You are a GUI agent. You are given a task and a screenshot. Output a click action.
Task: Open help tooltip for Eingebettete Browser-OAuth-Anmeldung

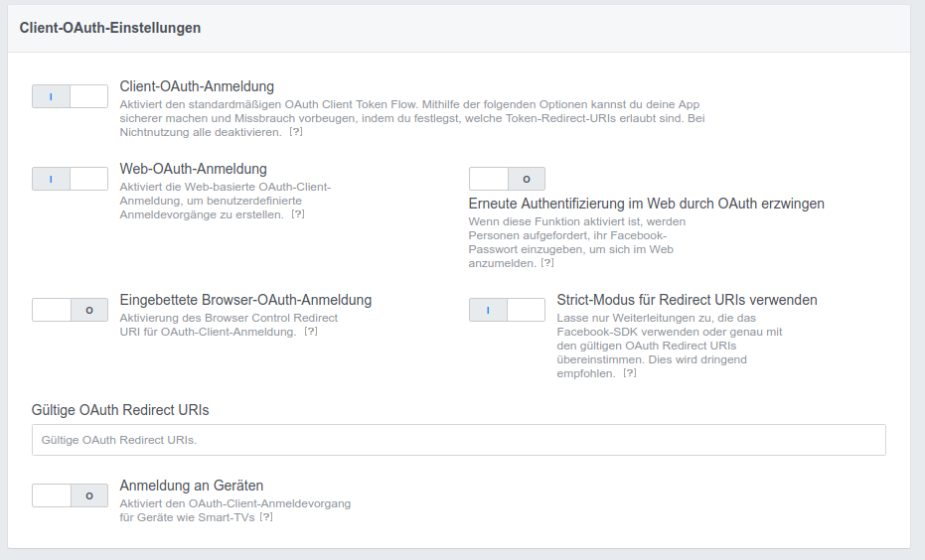311,332
